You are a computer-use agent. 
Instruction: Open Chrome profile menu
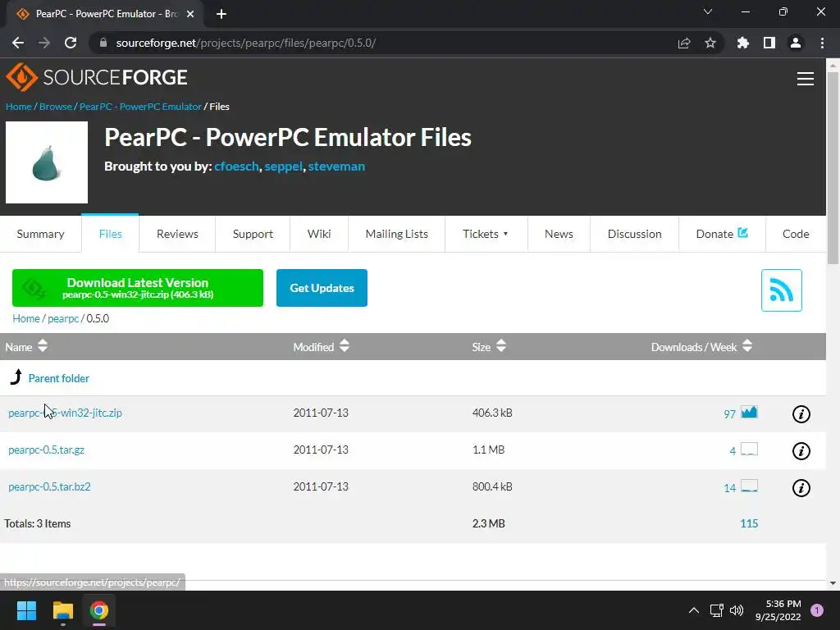[796, 43]
